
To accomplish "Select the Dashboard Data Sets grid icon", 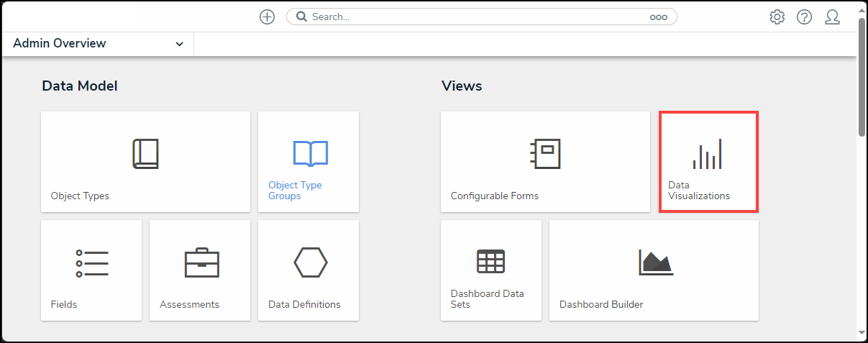I will coord(490,262).
